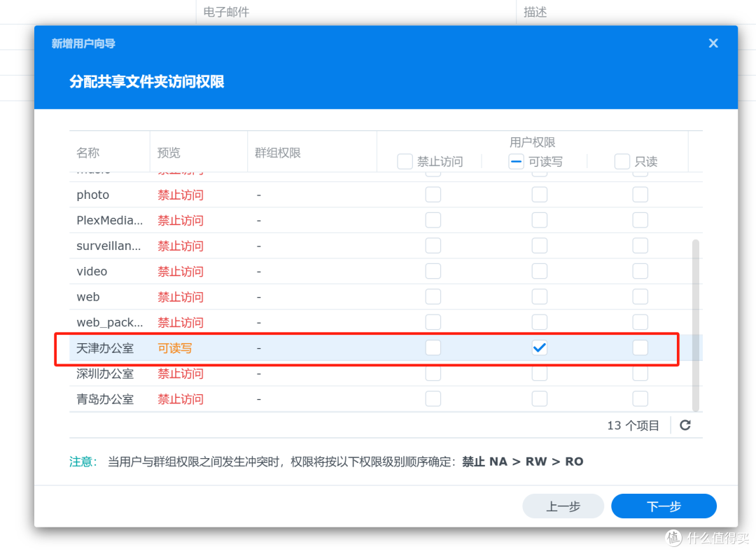756x554 pixels.
Task: Grant read/write on the web folder row
Action: click(x=540, y=297)
